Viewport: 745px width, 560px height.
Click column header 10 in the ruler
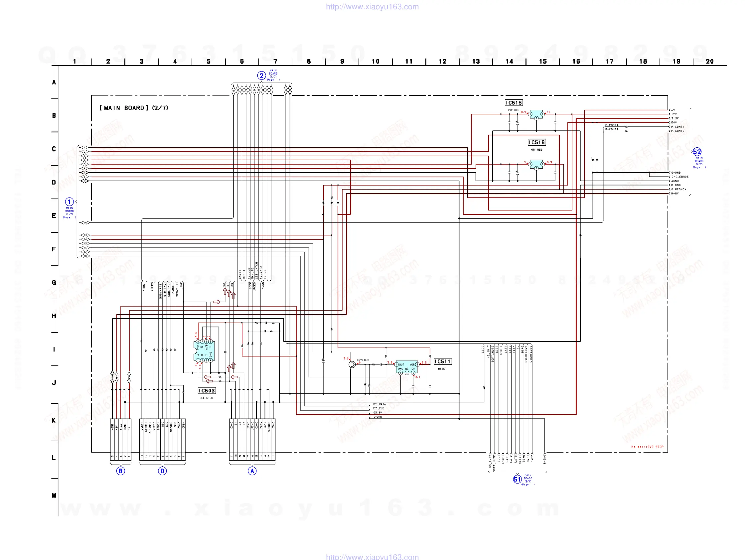click(x=375, y=61)
